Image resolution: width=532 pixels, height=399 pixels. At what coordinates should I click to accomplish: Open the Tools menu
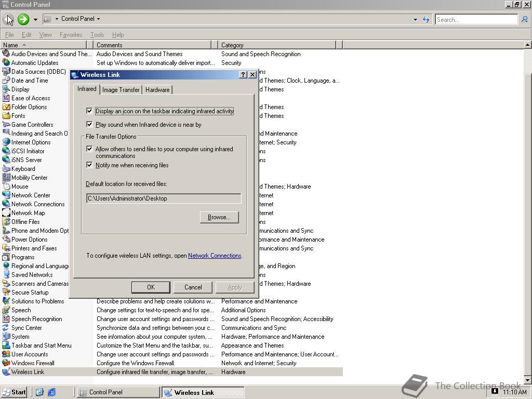(97, 35)
